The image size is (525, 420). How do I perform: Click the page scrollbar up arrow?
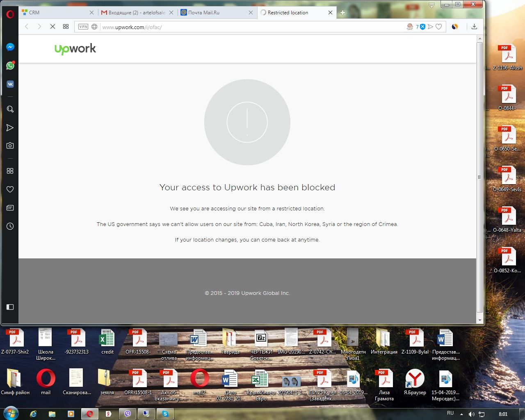tap(479, 39)
